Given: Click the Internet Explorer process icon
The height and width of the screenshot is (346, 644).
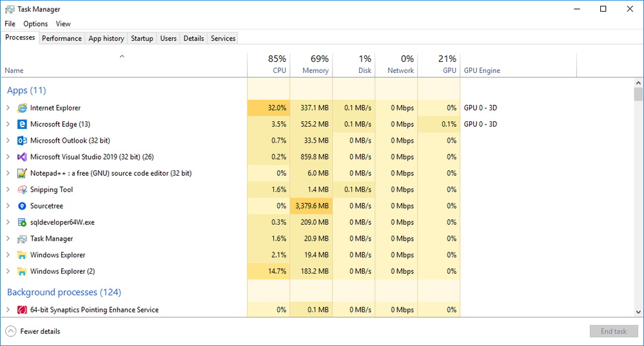Looking at the screenshot, I should [x=22, y=108].
